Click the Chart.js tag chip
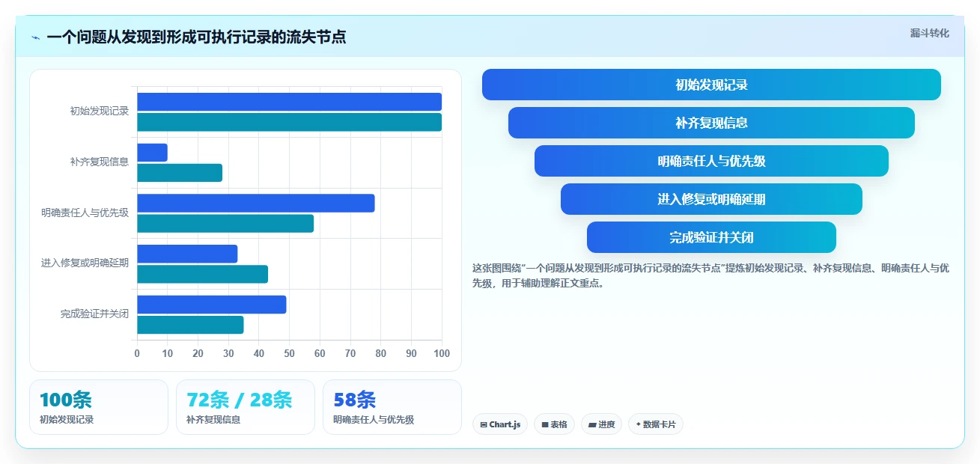The image size is (980, 464). coord(500,424)
